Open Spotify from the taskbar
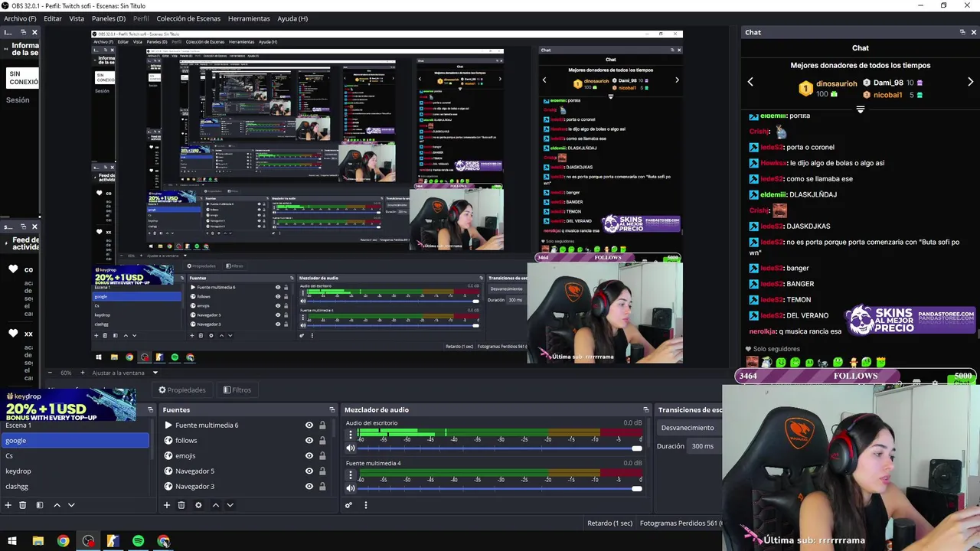The height and width of the screenshot is (551, 980). 138,541
